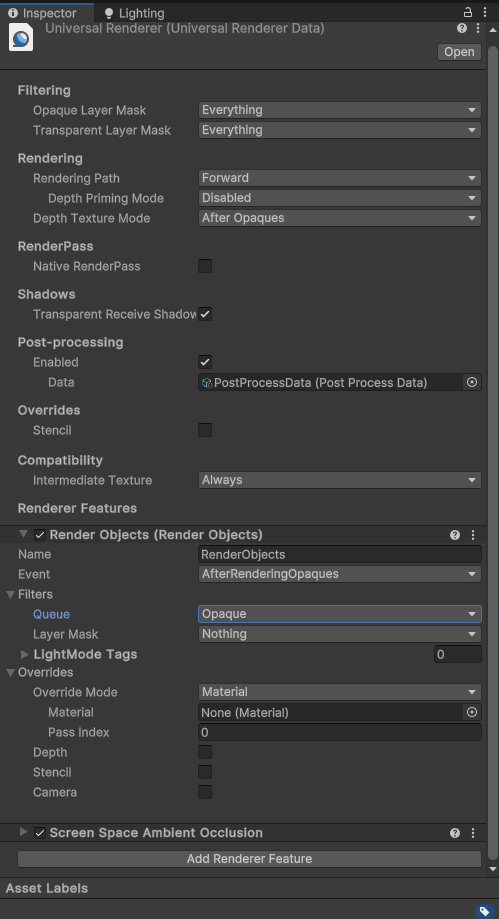Enable the Camera override checkbox

[205, 792]
